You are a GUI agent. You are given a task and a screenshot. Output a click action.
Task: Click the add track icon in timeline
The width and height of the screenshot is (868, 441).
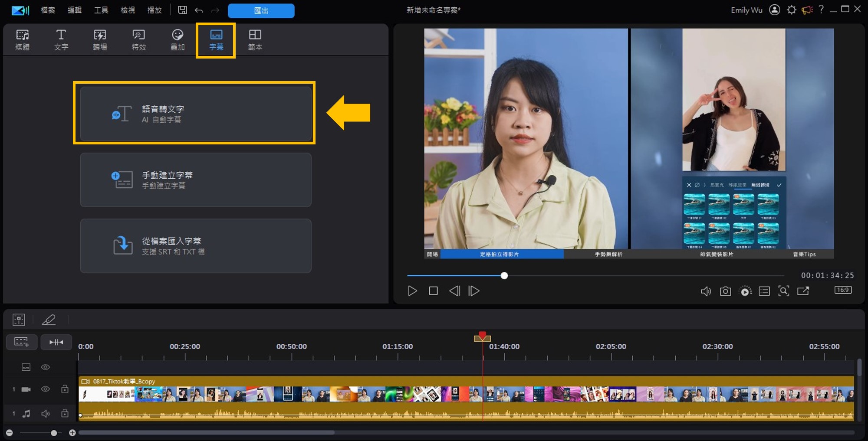[21, 342]
